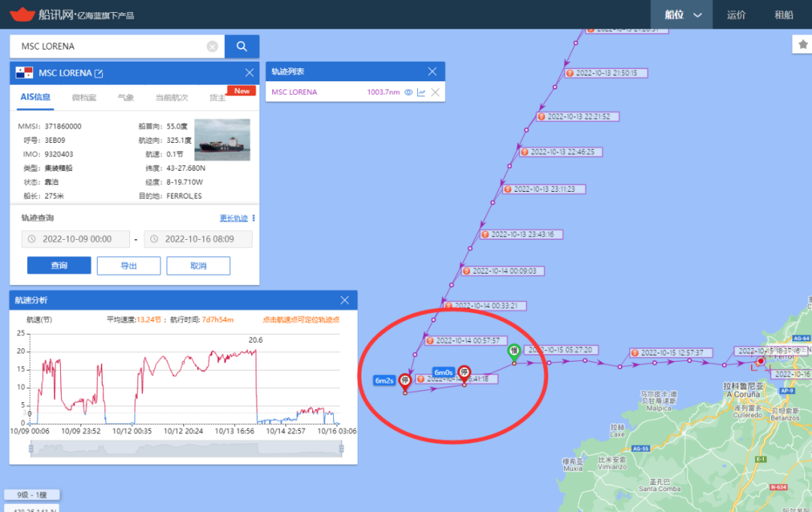This screenshot has height=512, width=812.
Task: Clear the MSC LORENA search text
Action: tap(212, 47)
